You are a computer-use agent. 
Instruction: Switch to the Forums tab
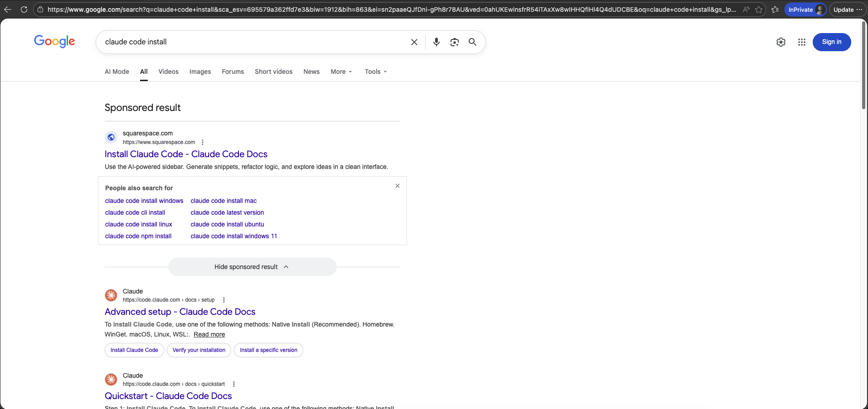pos(233,72)
